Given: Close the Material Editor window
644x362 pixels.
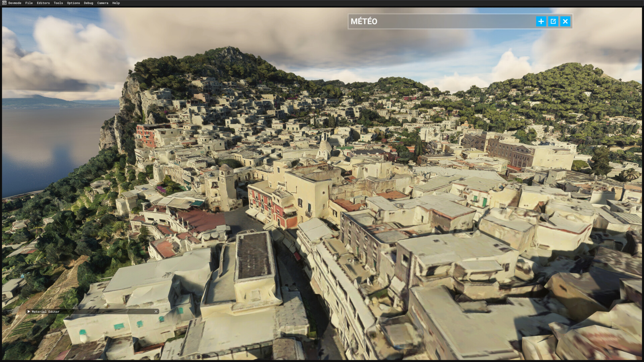Looking at the screenshot, I should (156, 311).
